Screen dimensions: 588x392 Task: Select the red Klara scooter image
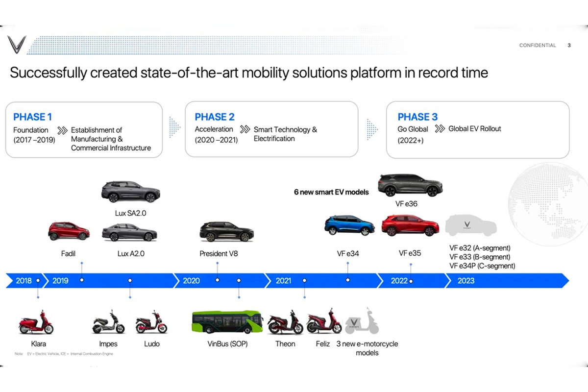point(36,322)
